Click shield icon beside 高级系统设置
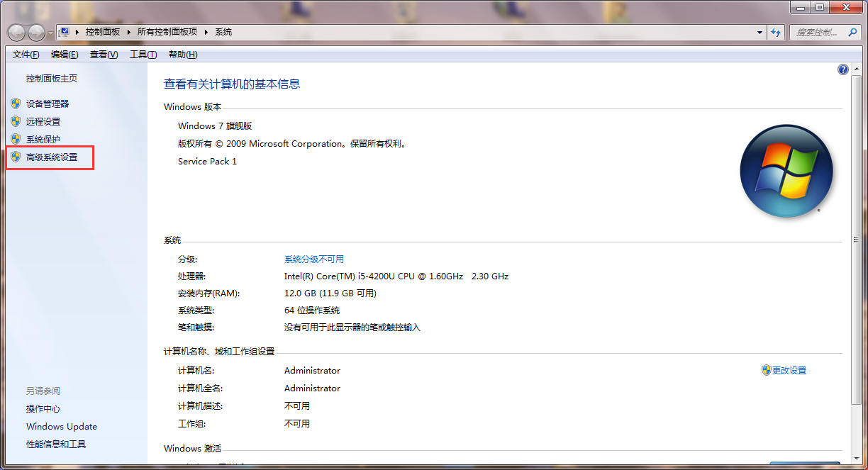 pos(16,157)
